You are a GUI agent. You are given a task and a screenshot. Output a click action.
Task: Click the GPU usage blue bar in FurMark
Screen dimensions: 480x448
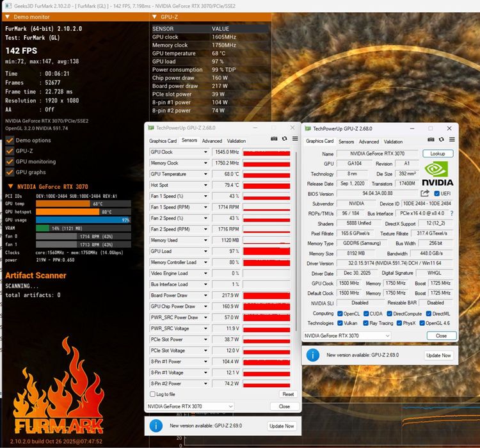[x=83, y=220]
